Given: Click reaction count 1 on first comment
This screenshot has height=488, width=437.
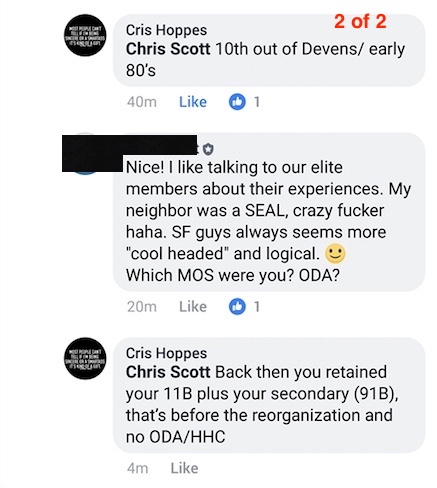Looking at the screenshot, I should (x=257, y=102).
